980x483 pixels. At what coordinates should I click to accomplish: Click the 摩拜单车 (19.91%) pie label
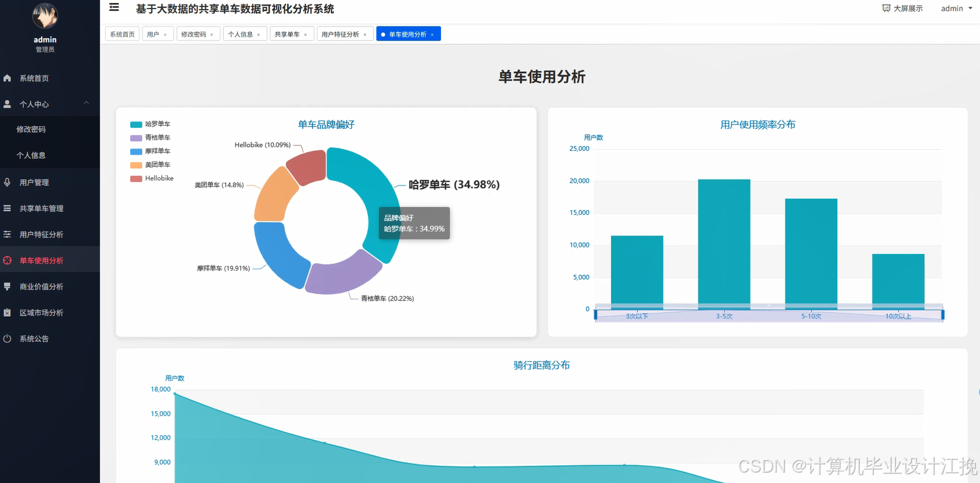[x=224, y=268]
